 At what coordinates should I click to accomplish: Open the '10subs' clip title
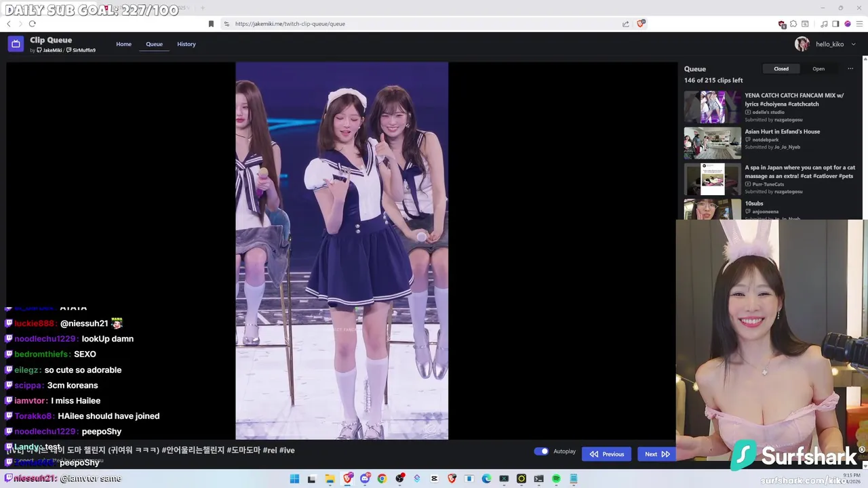click(x=754, y=203)
